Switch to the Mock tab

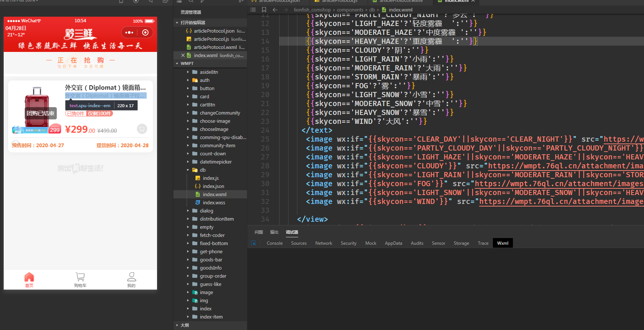point(371,243)
